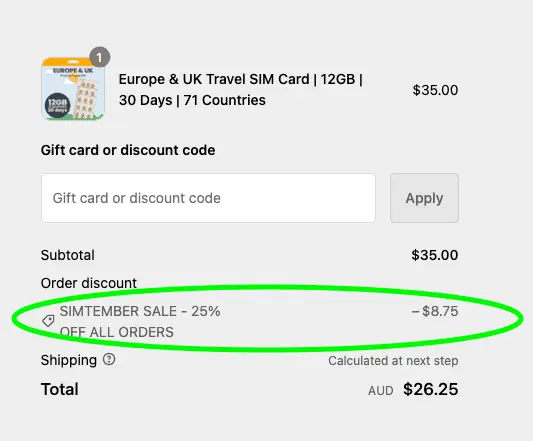Select the Europe & UK SIM card thumbnail
Image resolution: width=533 pixels, height=441 pixels.
click(x=73, y=89)
